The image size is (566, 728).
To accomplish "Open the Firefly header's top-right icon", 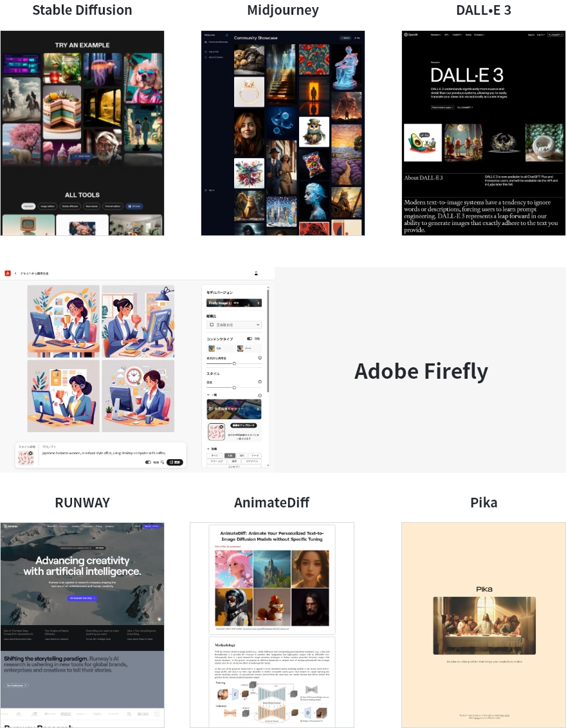I will (x=256, y=273).
